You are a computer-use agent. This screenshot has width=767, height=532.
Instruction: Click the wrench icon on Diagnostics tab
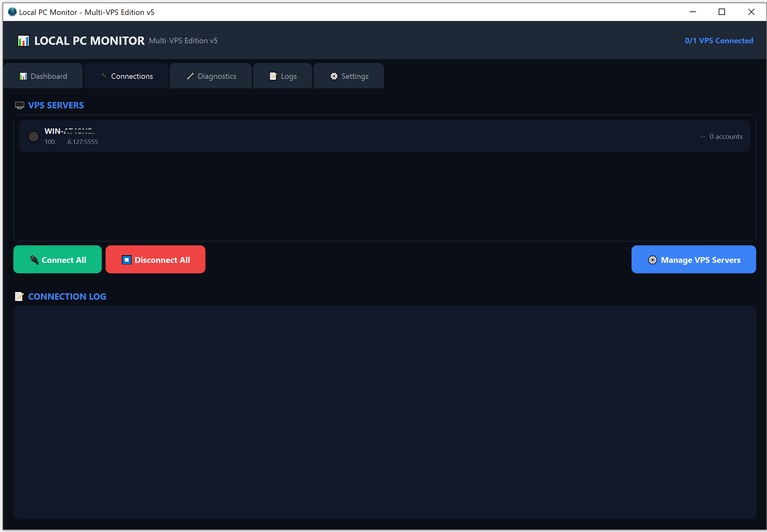point(190,76)
